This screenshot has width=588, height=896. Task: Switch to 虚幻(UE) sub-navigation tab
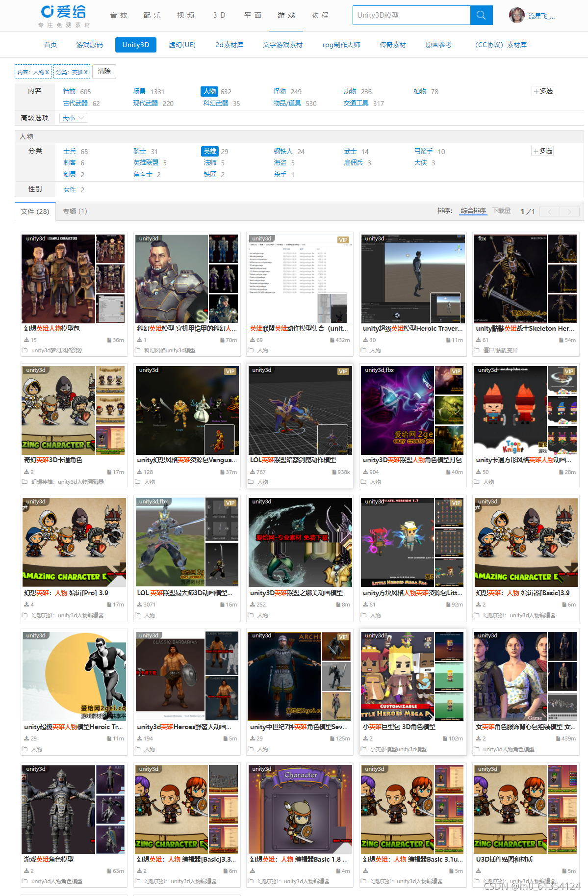182,45
